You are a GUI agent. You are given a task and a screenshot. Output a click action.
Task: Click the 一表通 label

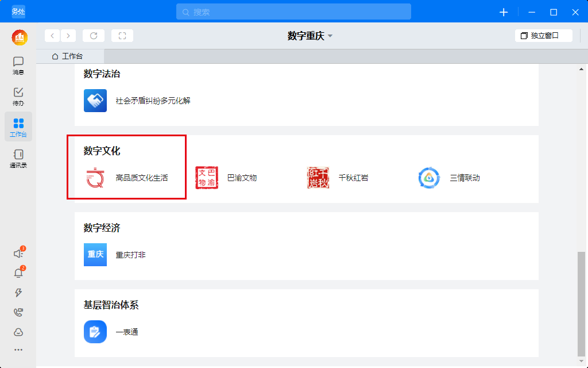pyautogui.click(x=127, y=332)
